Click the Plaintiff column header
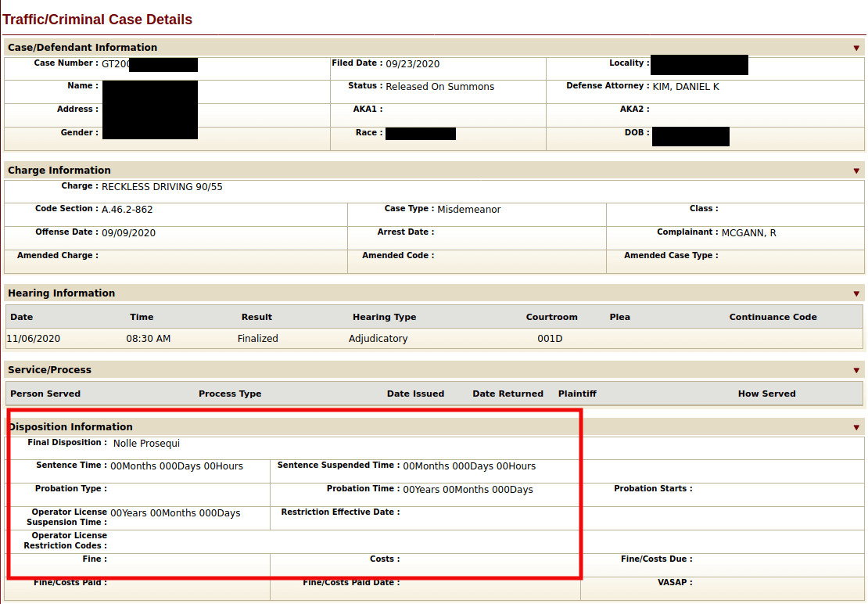This screenshot has height=604, width=868. [577, 394]
